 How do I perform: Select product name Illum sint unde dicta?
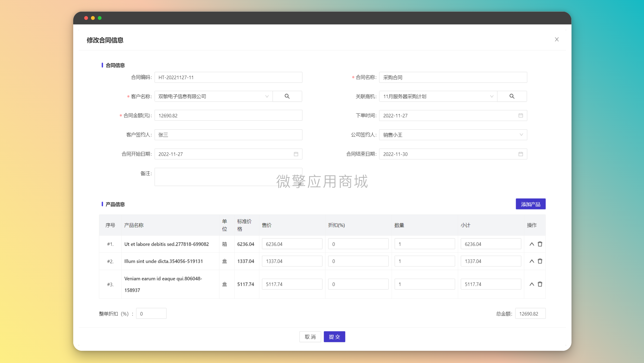[164, 261]
